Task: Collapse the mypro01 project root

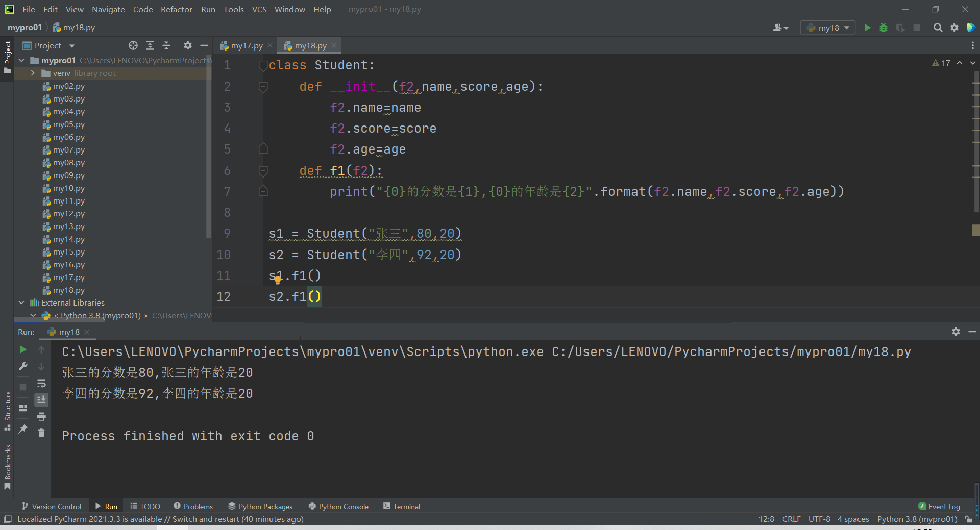Action: tap(21, 60)
